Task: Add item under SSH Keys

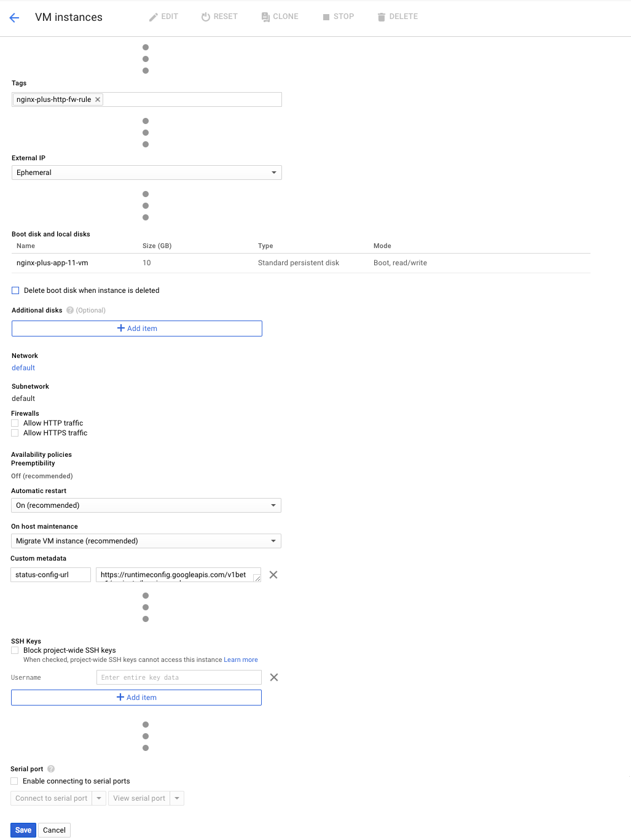Action: (x=136, y=698)
